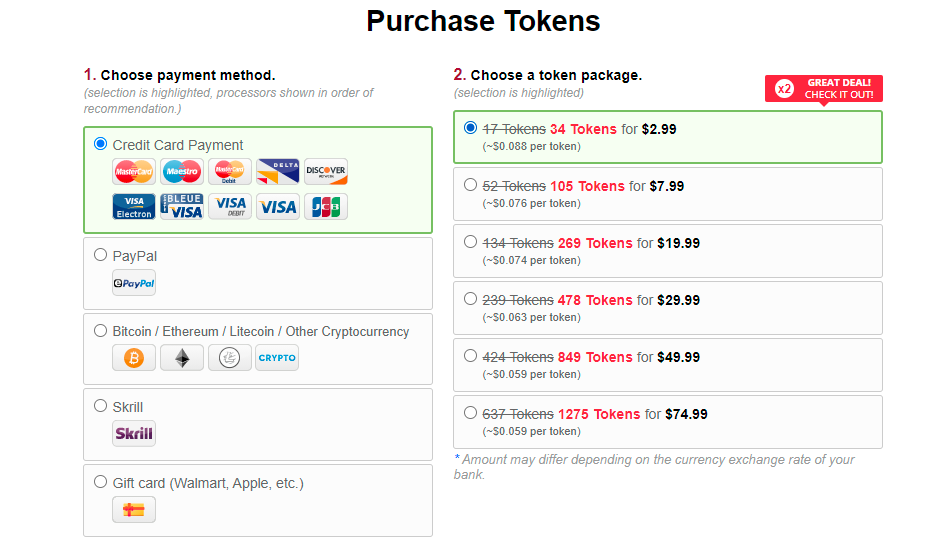
Task: Click the gift card icon
Action: point(134,510)
